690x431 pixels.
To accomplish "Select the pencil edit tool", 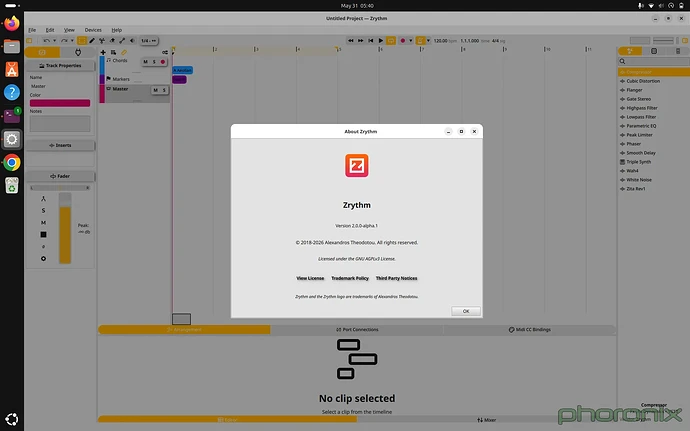I will (x=92, y=41).
